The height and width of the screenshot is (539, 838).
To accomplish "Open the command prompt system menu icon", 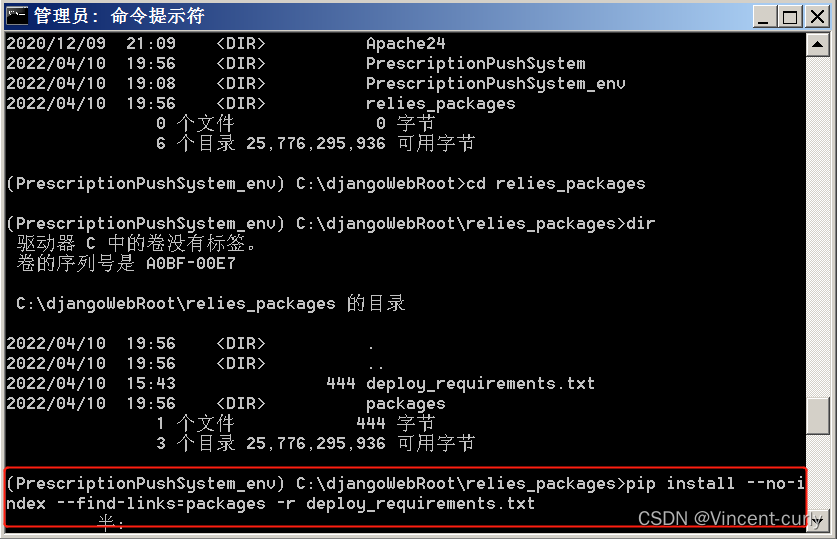I will (x=16, y=16).
